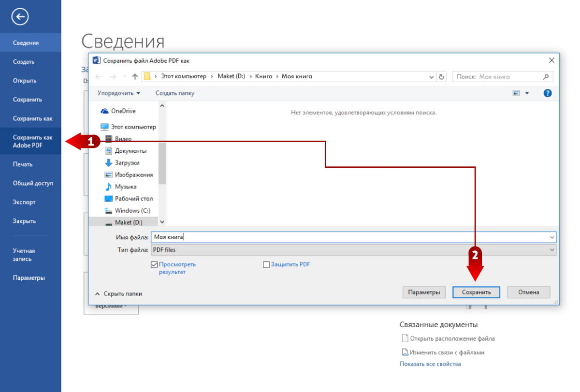Click the Отмена button
This screenshot has height=392, width=580.
pos(528,292)
